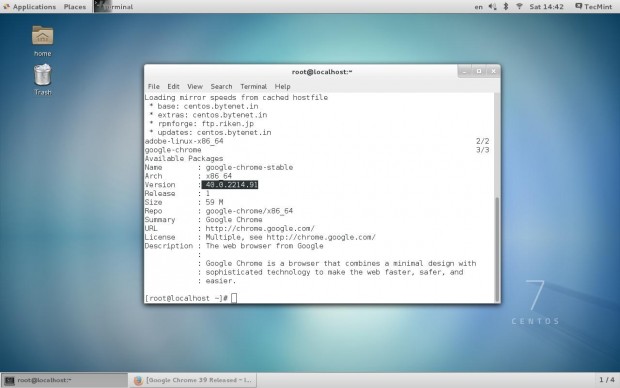Click the 'adobe-linux-x86_64' line

coord(184,141)
